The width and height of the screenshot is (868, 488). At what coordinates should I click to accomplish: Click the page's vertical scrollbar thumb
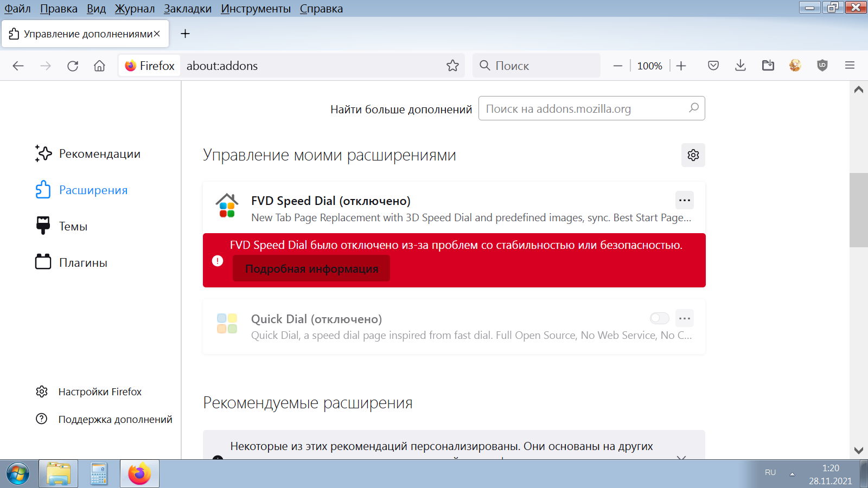click(858, 210)
